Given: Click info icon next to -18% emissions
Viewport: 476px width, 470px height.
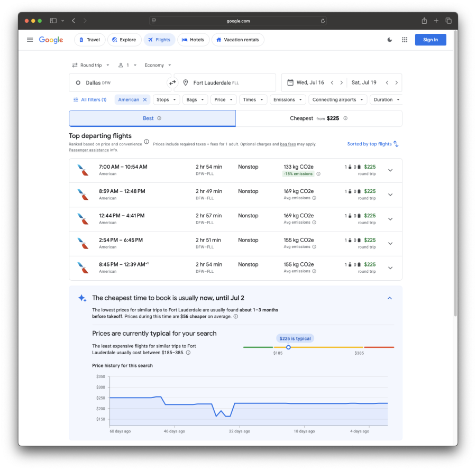Looking at the screenshot, I should (318, 174).
